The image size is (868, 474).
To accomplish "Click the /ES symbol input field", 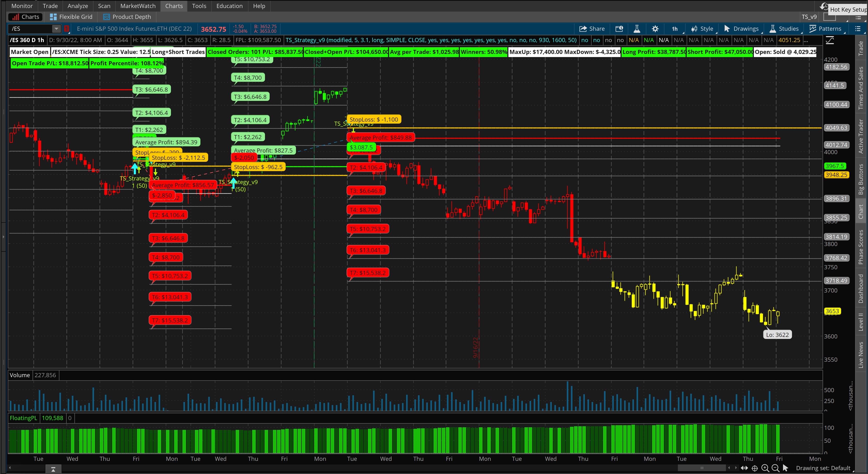I will coord(30,29).
